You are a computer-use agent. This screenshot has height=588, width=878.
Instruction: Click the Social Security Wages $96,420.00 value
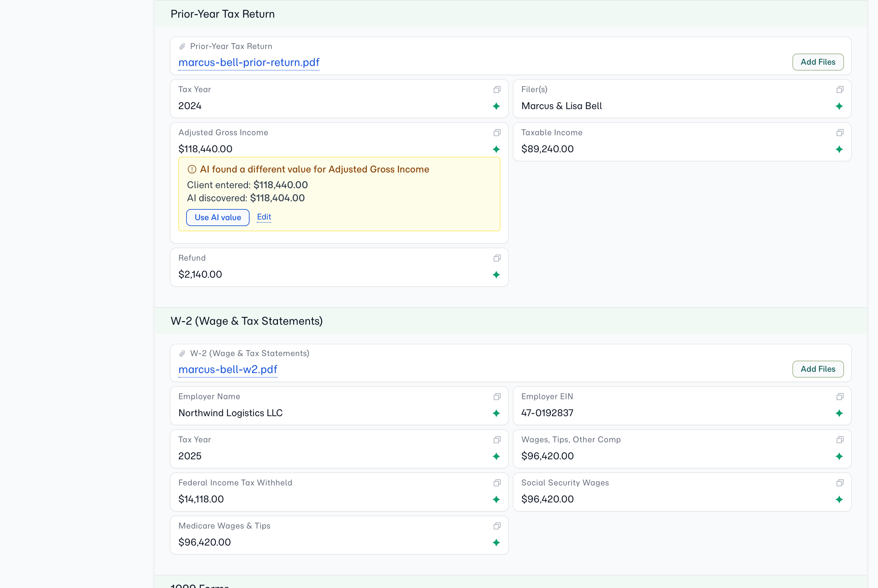coord(547,499)
